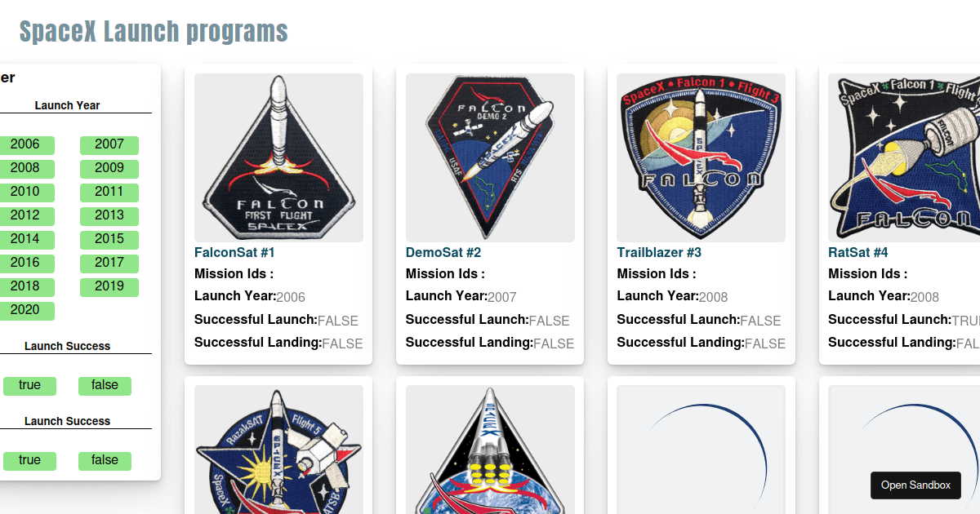Viewport: 980px width, 514px height.
Task: Click the SpaceX Launch programs heading
Action: [154, 32]
